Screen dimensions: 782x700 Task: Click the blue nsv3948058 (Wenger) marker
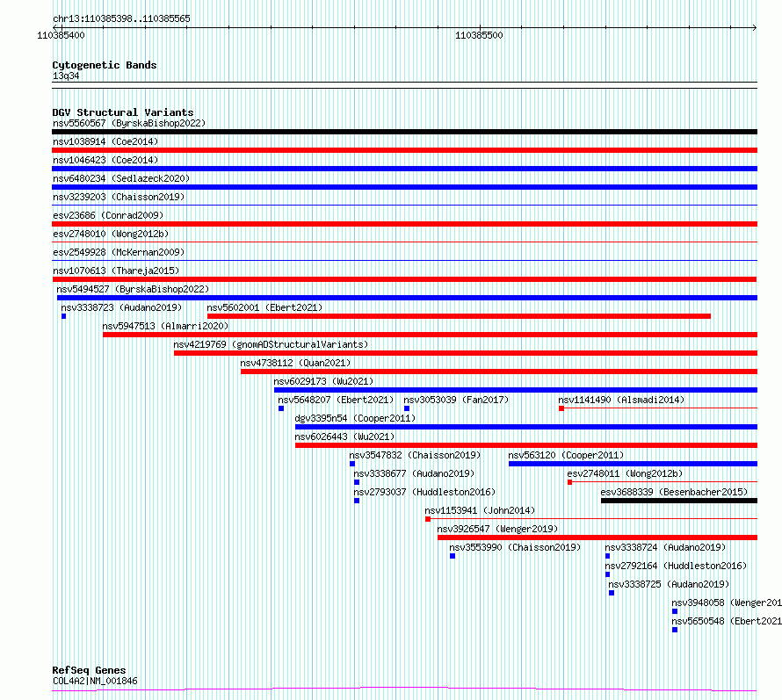675,611
